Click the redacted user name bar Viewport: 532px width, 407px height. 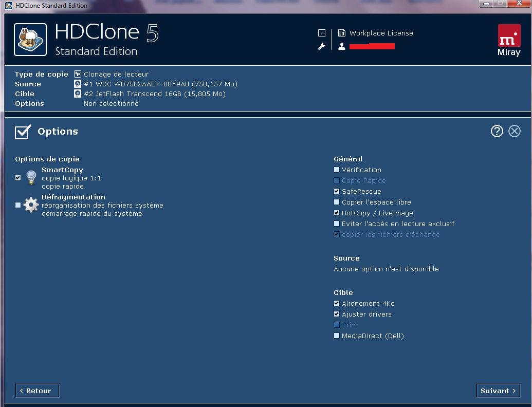pyautogui.click(x=372, y=46)
